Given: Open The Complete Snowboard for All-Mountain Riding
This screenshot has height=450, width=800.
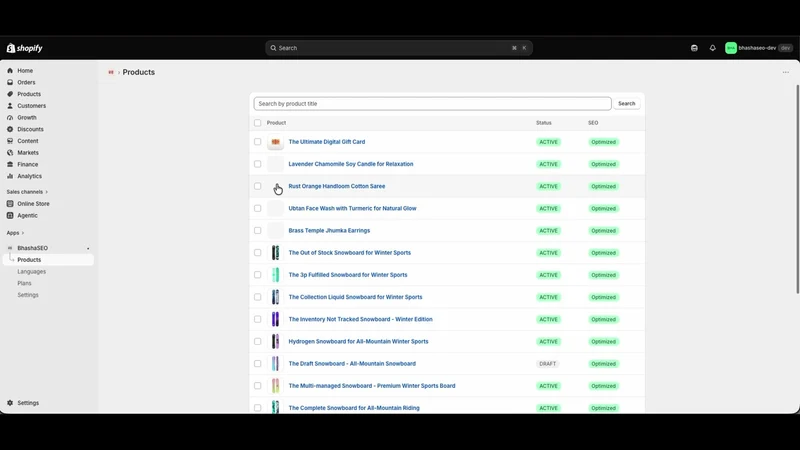Looking at the screenshot, I should pos(354,408).
